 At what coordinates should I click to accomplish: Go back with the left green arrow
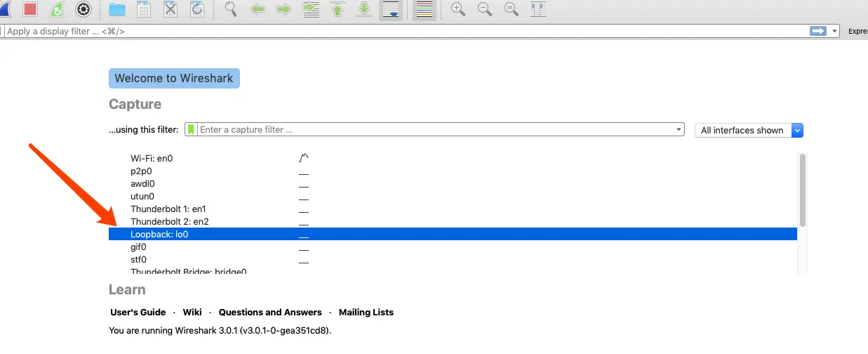pyautogui.click(x=258, y=9)
